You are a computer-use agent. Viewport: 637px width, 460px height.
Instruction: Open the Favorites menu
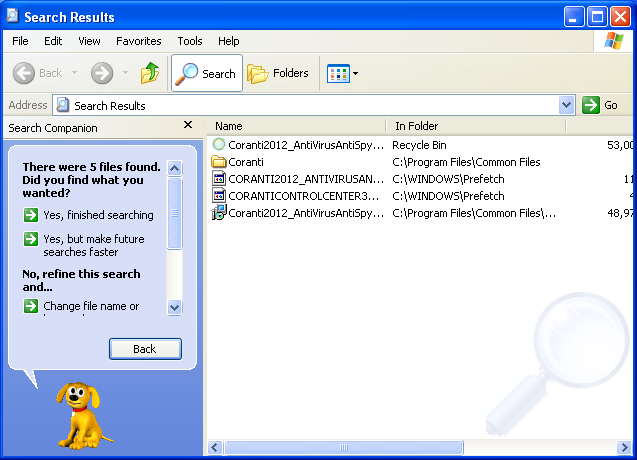[139, 41]
